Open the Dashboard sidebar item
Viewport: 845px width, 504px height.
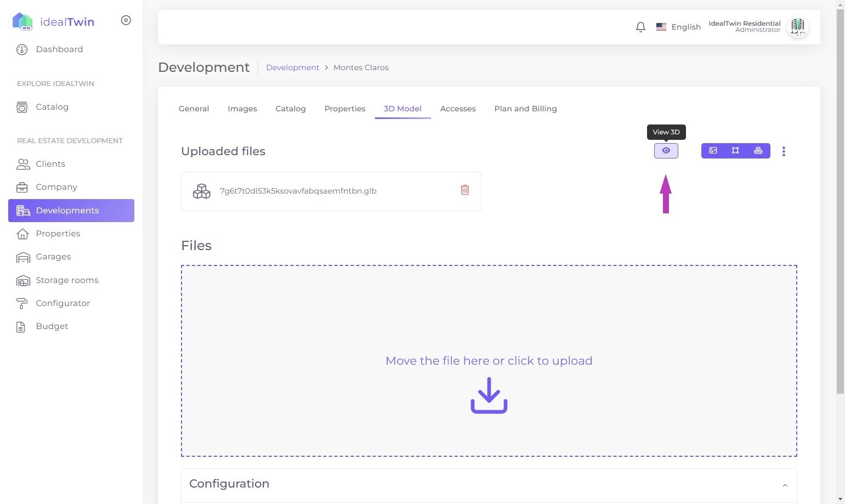point(59,49)
